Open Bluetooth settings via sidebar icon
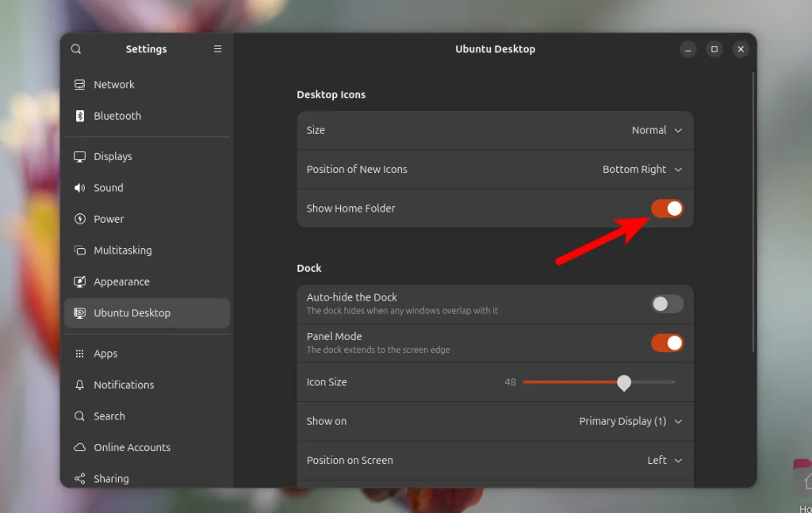Image resolution: width=812 pixels, height=513 pixels. point(79,116)
